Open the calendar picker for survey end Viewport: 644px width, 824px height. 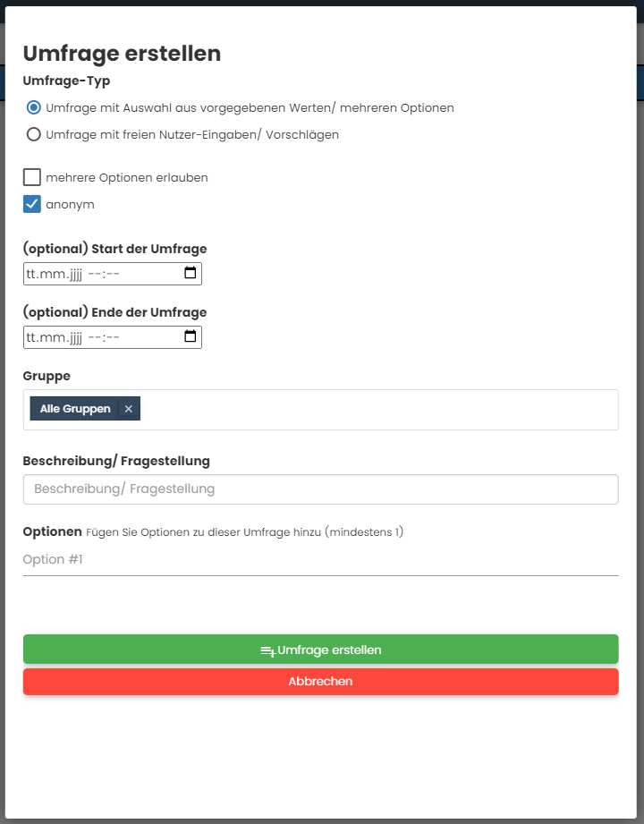click(190, 337)
